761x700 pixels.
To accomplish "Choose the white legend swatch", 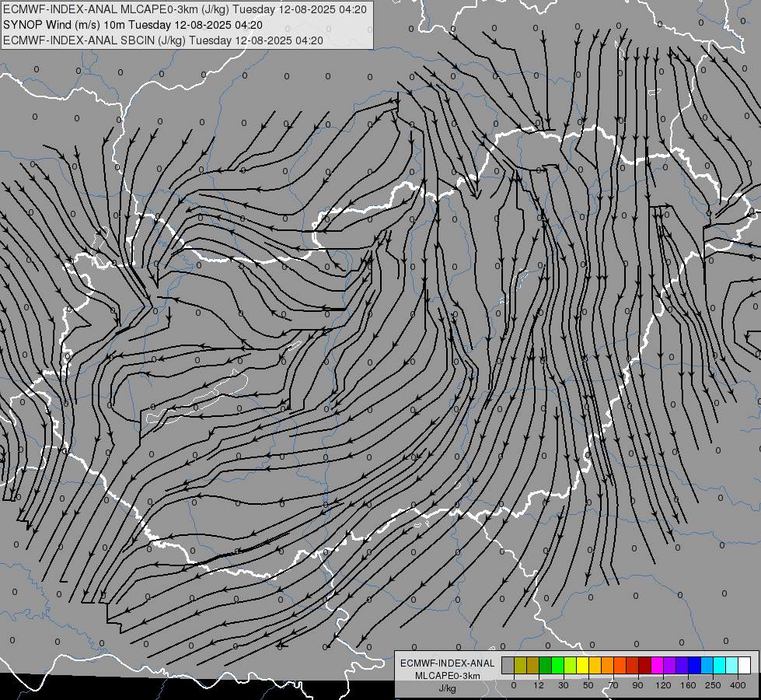I will pos(745,665).
